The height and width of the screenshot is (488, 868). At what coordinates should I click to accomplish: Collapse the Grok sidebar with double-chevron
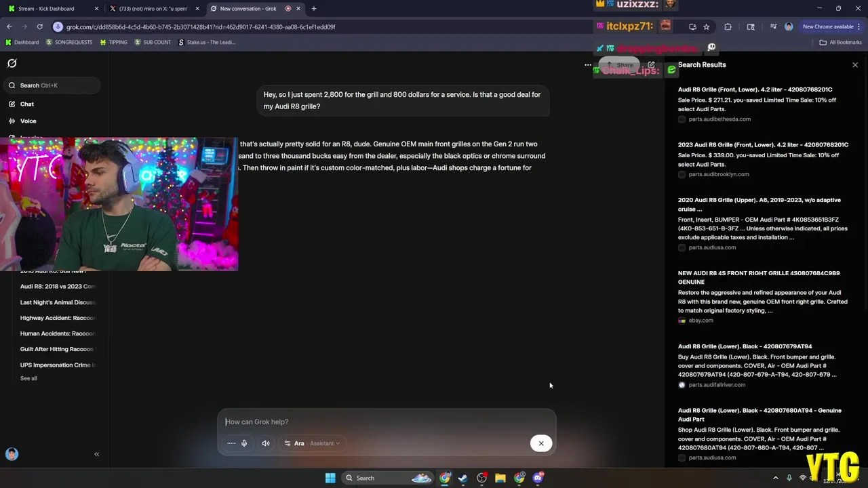coord(96,454)
